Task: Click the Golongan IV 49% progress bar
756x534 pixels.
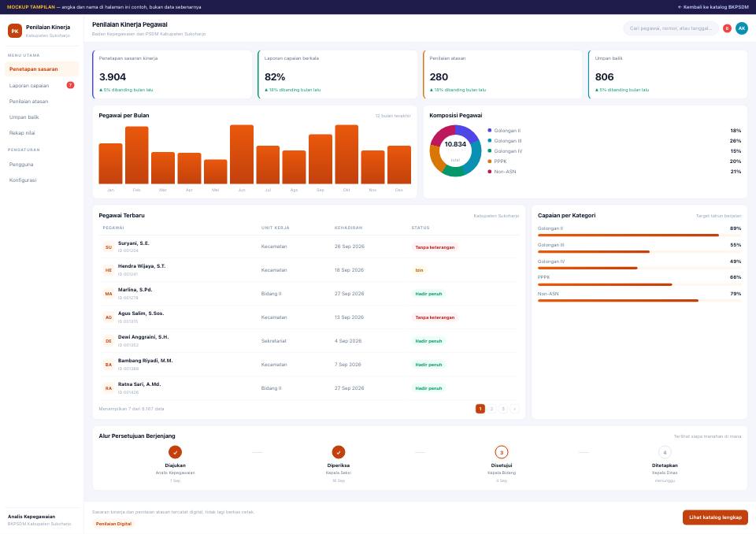Action: pos(639,268)
